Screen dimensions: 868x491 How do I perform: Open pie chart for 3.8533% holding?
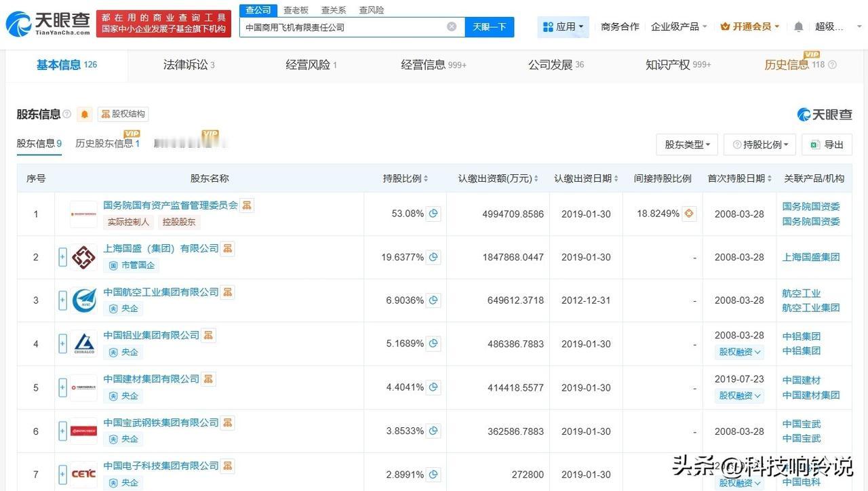coord(433,431)
